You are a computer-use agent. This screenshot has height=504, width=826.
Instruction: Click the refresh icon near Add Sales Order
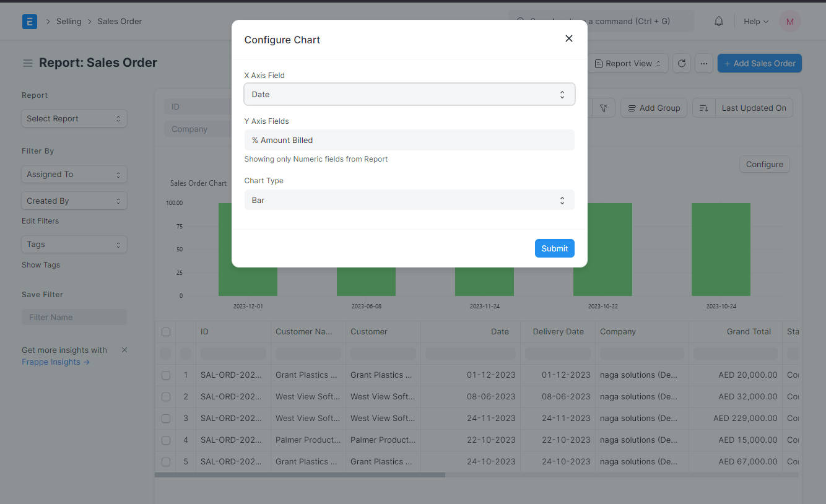[x=682, y=63]
